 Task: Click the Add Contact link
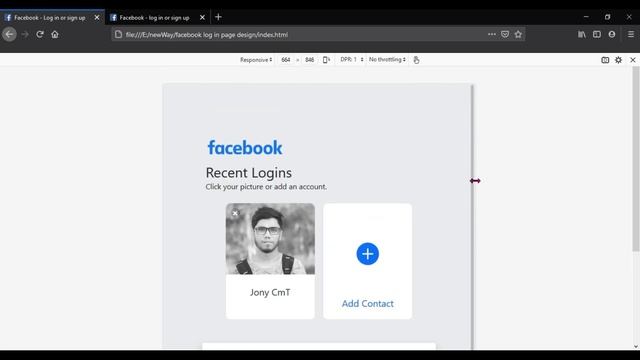(367, 304)
